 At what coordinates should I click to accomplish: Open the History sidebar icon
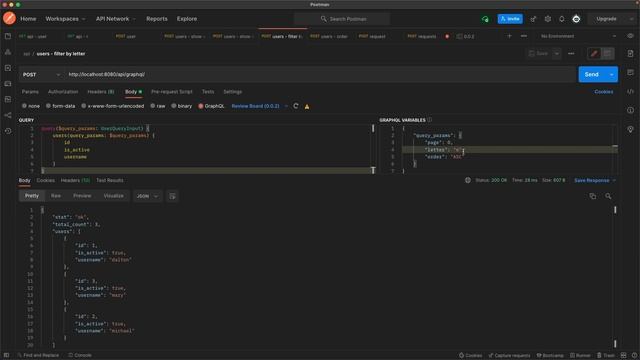pyautogui.click(x=8, y=131)
